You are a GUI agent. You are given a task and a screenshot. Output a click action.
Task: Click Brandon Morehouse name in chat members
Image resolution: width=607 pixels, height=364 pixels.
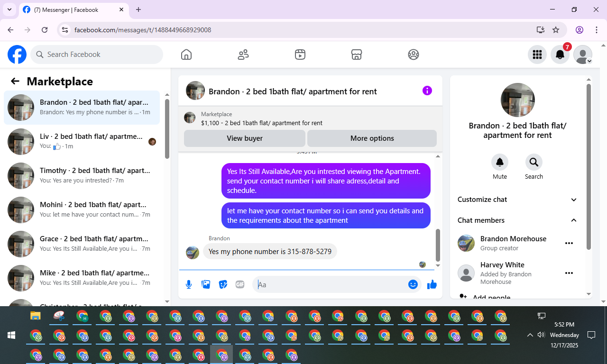(513, 239)
